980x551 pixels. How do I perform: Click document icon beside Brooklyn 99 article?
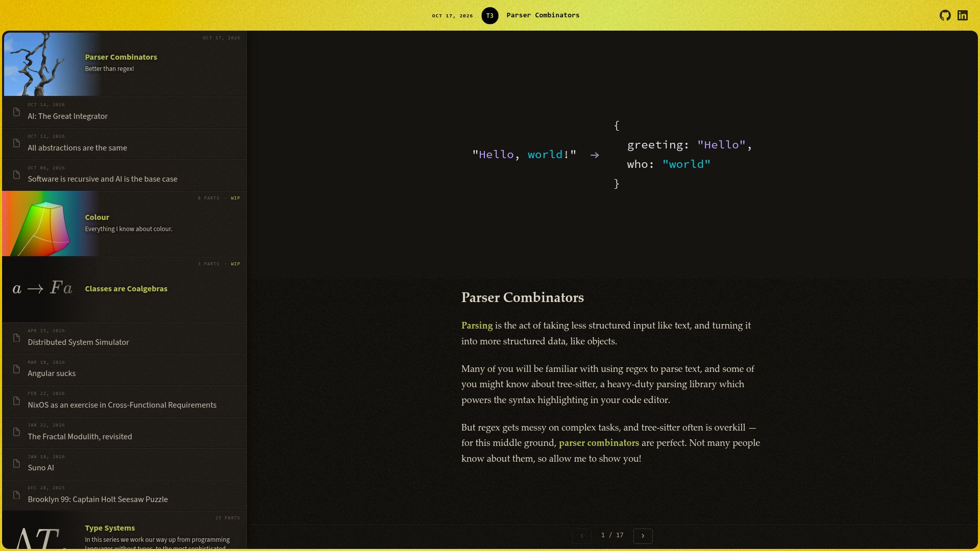click(x=16, y=495)
